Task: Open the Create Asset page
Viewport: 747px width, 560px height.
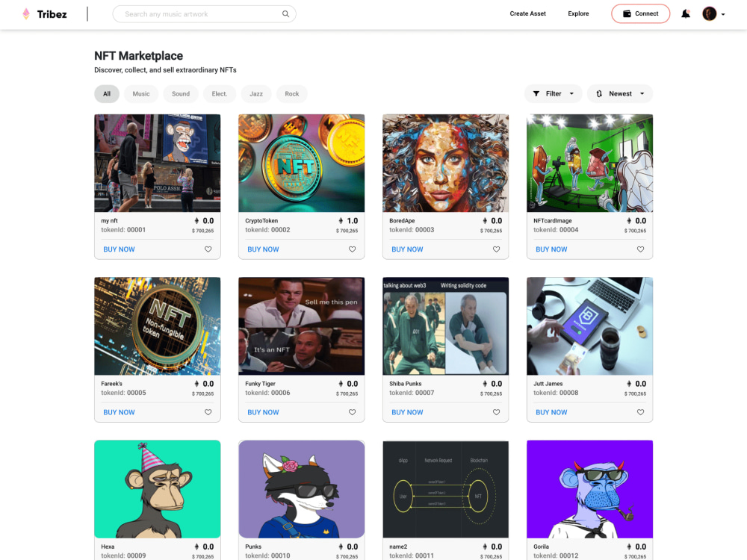Action: click(x=528, y=13)
